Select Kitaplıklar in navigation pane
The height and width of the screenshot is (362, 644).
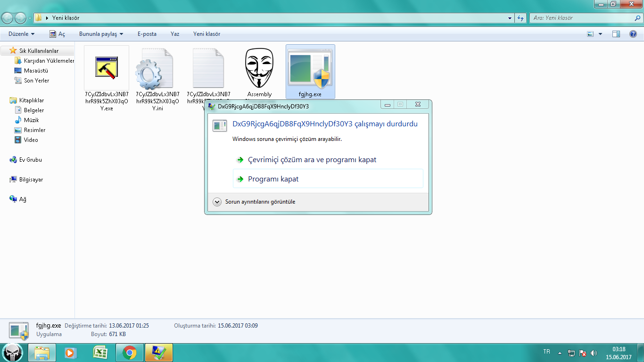coord(27,100)
